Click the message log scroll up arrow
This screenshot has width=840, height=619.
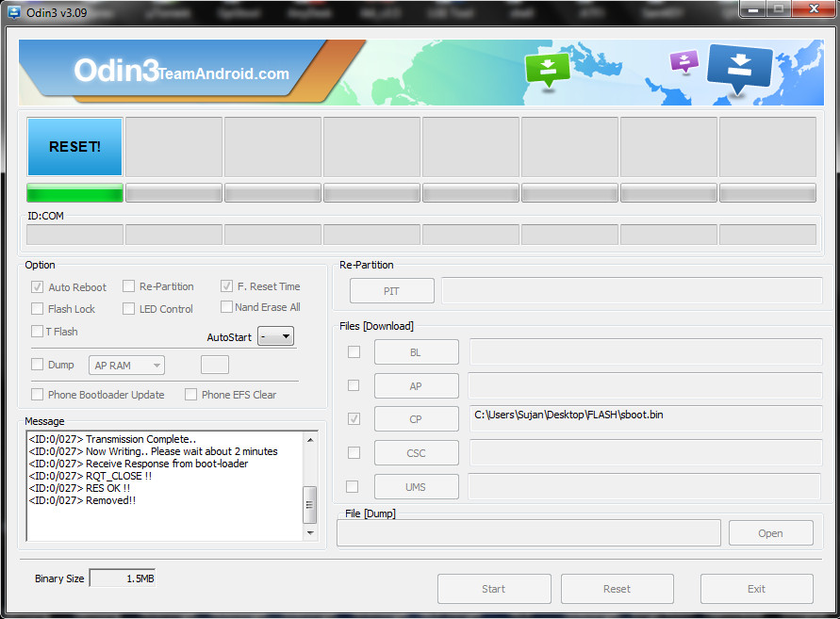tap(309, 440)
